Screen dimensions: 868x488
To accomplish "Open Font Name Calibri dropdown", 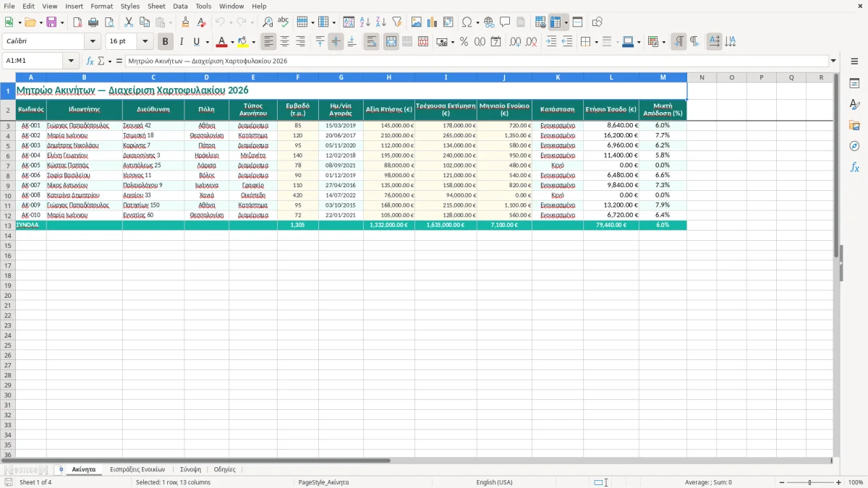I will (92, 42).
